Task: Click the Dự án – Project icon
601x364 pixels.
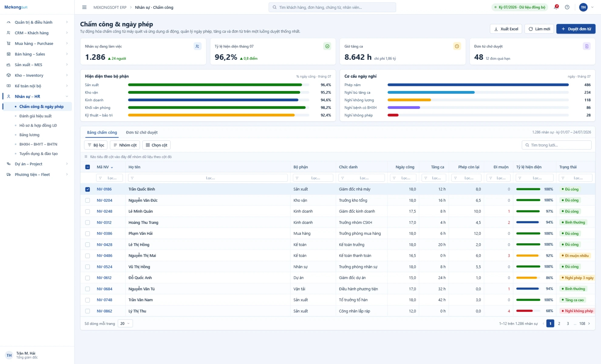Action: coord(9,164)
